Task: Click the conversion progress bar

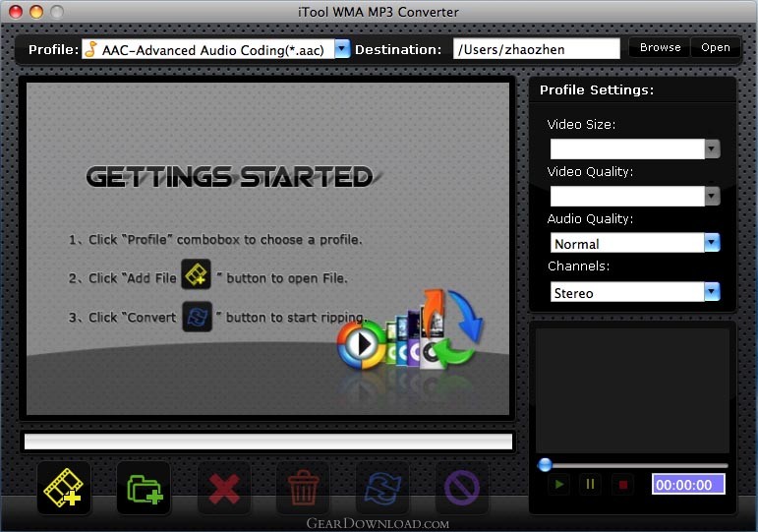Action: (x=268, y=442)
